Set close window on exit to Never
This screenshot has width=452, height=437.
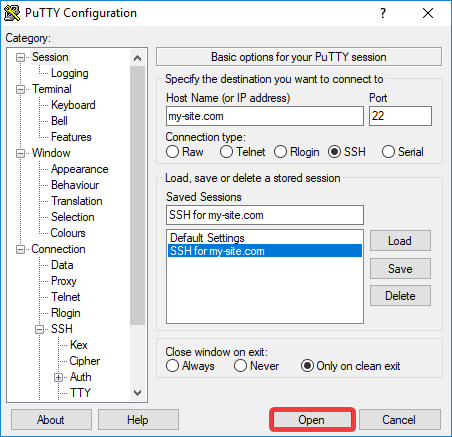[x=240, y=366]
